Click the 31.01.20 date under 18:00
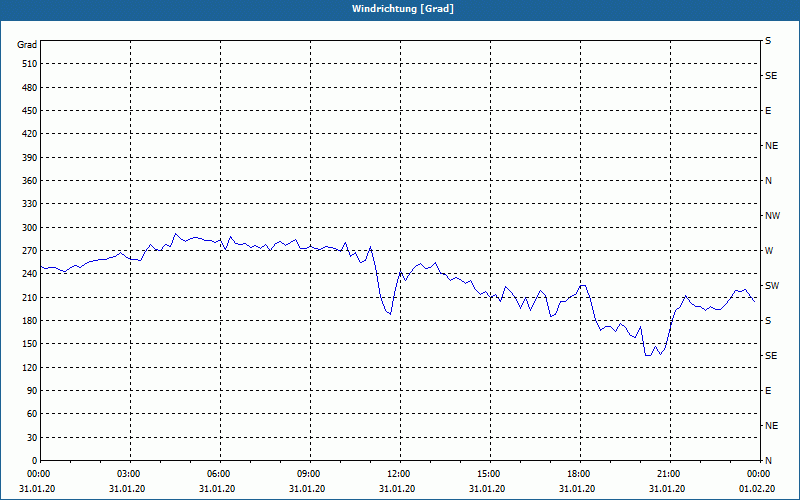The height and width of the screenshot is (500, 800). [577, 489]
